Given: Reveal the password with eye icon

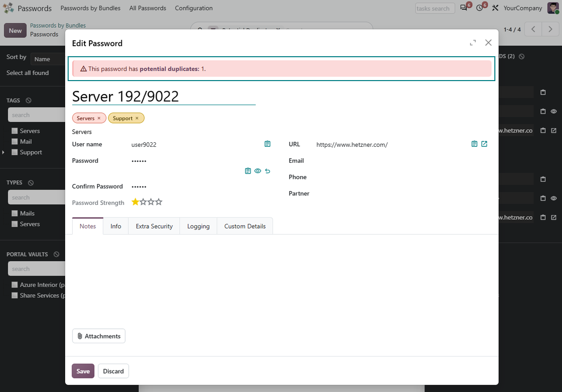Looking at the screenshot, I should click(258, 171).
